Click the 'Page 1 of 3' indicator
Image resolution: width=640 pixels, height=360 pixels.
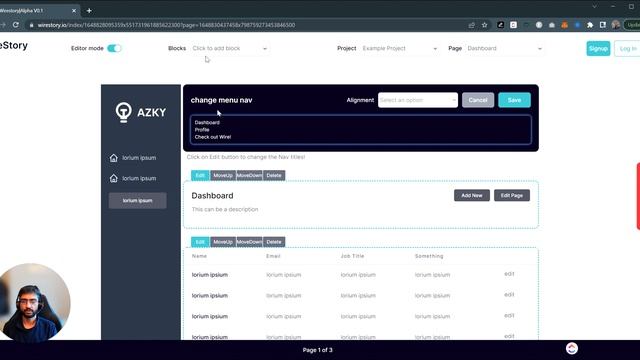pyautogui.click(x=318, y=350)
